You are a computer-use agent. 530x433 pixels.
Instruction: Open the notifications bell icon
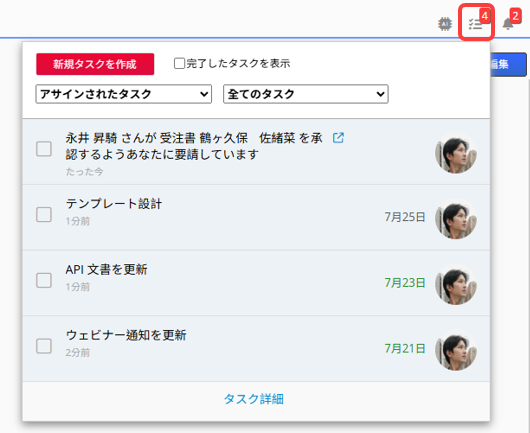508,24
